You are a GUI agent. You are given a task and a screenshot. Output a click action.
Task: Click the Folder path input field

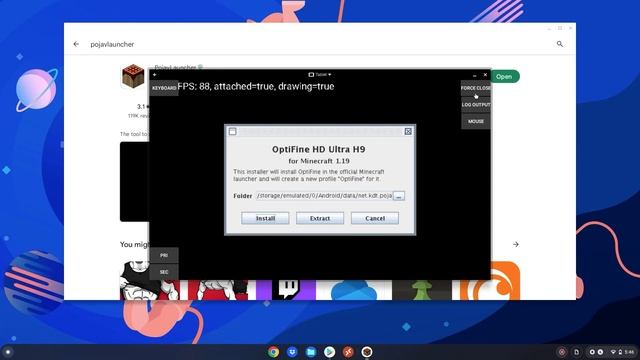(324, 196)
